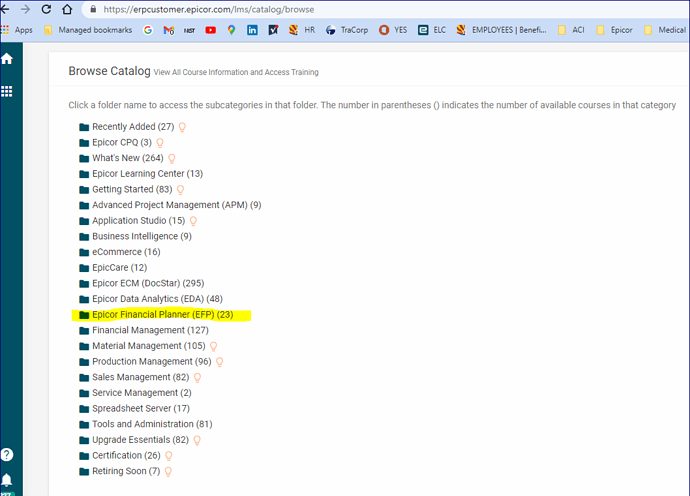Open Spreadsheet Server (17) folder
This screenshot has height=496, width=690.
(x=134, y=408)
